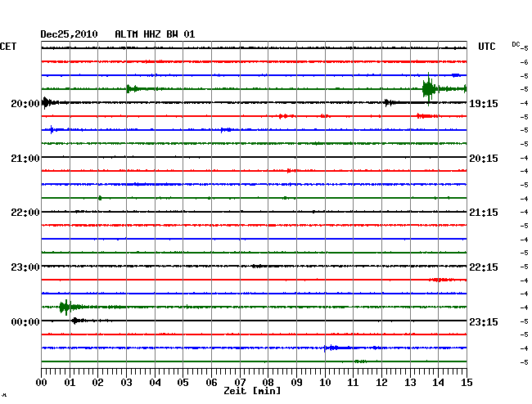Click the Zeit [min] axis title

[x=252, y=391]
